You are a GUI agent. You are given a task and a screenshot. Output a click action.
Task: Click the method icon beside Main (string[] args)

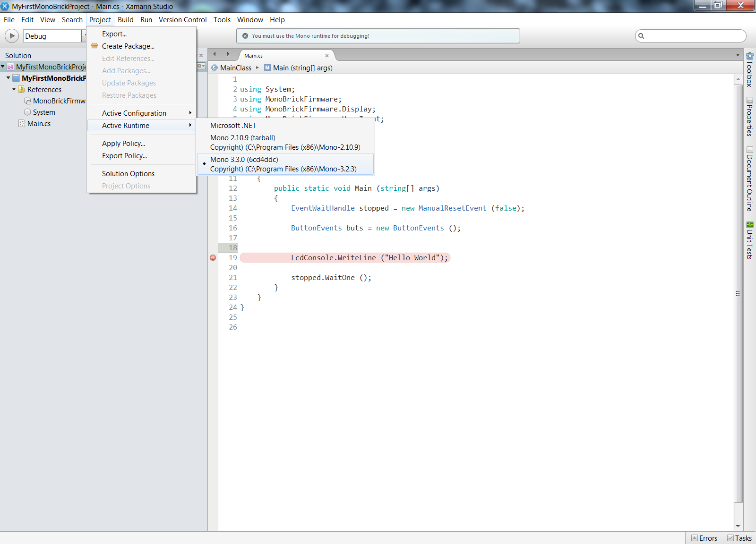point(267,68)
